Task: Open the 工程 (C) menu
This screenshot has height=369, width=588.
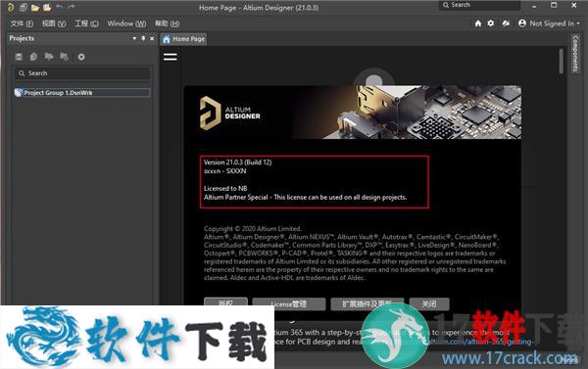Action: 86,23
